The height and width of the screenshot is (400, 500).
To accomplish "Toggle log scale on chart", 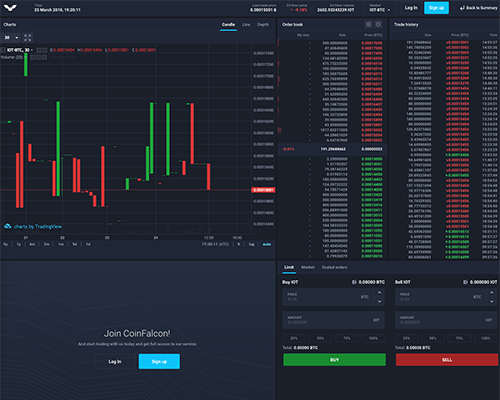I will click(x=252, y=244).
